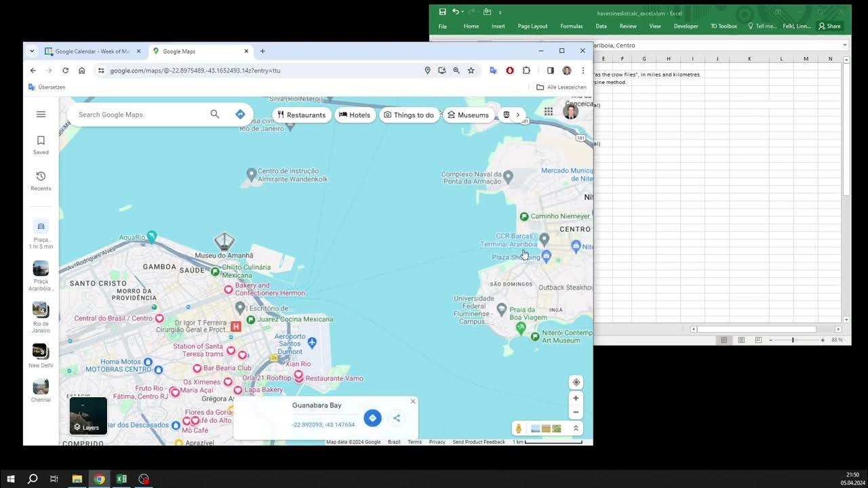The width and height of the screenshot is (868, 488).
Task: Open Chrome home page
Action: tap(81, 70)
